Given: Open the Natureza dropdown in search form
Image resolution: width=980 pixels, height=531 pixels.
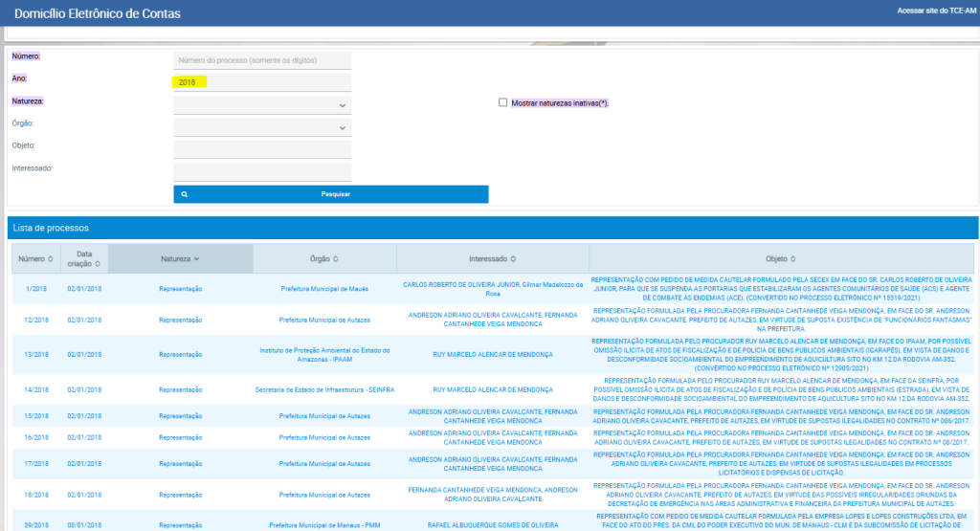Looking at the screenshot, I should (x=342, y=105).
